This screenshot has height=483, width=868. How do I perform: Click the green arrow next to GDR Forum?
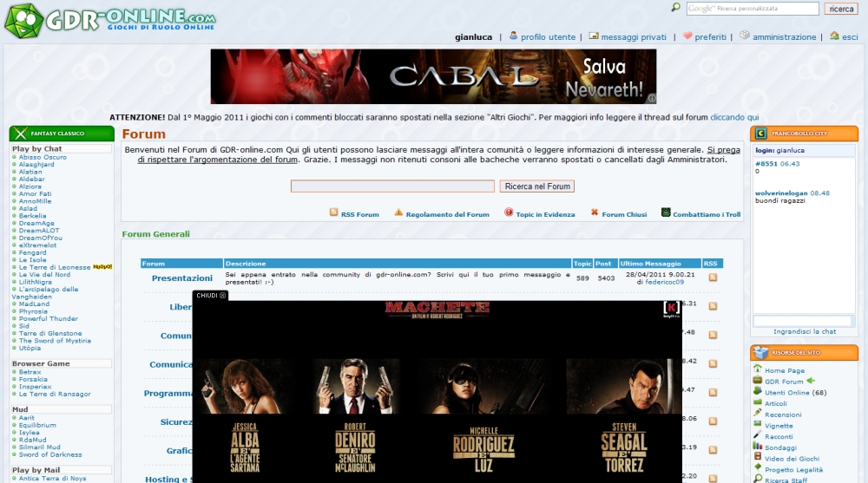tap(811, 381)
